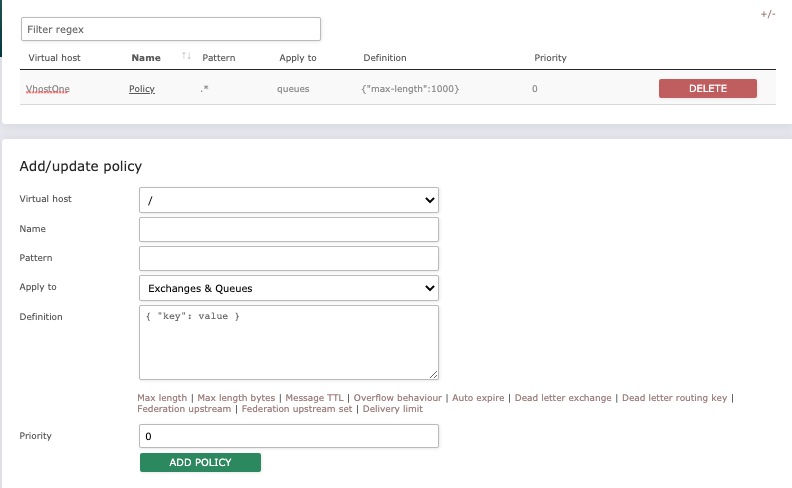Click in the Filter regex field
Screen dimensions: 792x488
[x=171, y=29]
